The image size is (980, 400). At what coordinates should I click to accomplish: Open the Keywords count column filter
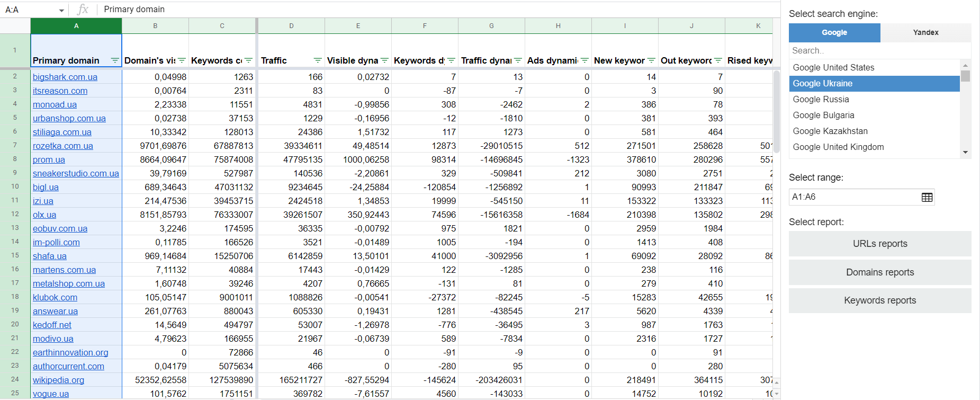248,61
